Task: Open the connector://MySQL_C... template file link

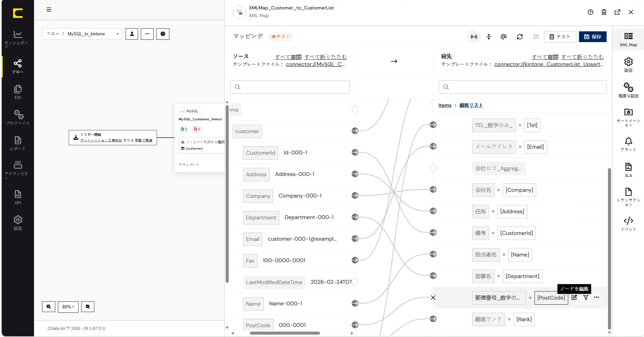Action: (x=315, y=64)
